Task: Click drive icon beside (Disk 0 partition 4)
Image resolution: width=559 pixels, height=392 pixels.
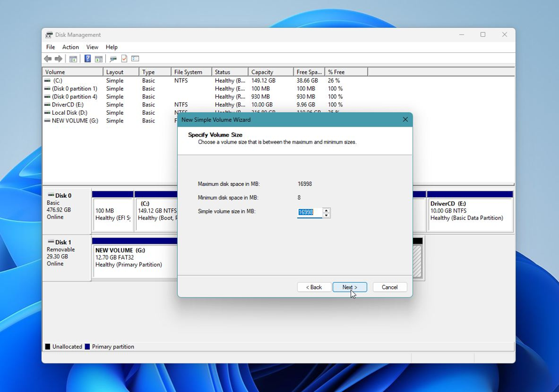Action: point(47,96)
